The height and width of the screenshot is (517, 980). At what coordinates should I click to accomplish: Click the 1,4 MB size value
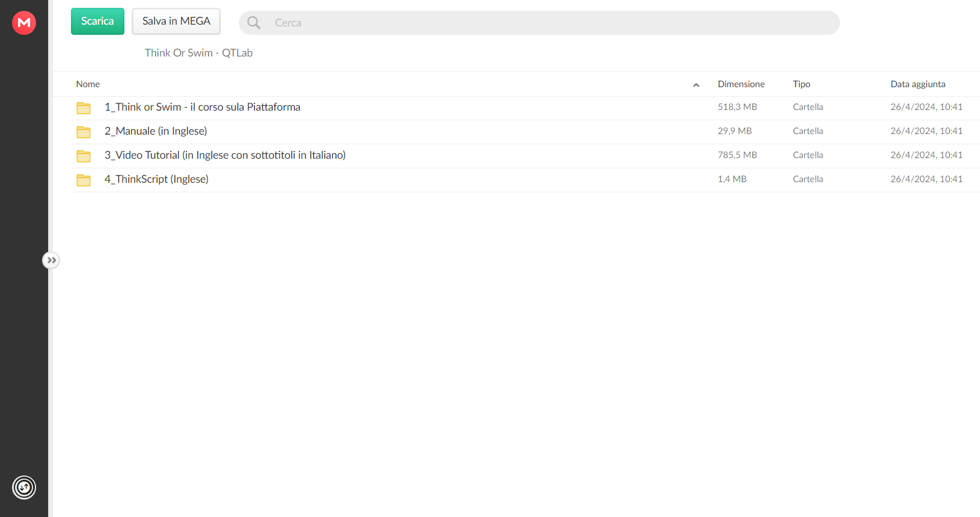[732, 179]
